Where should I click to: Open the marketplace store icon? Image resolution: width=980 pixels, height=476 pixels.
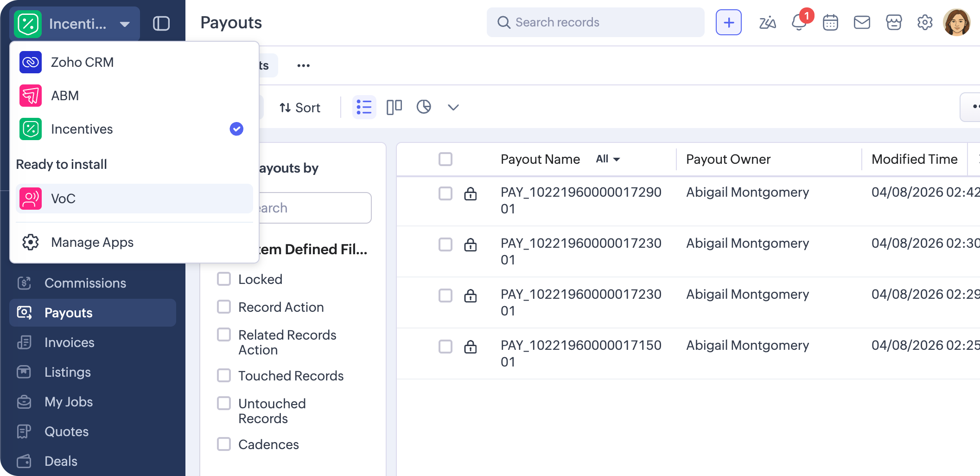tap(893, 22)
